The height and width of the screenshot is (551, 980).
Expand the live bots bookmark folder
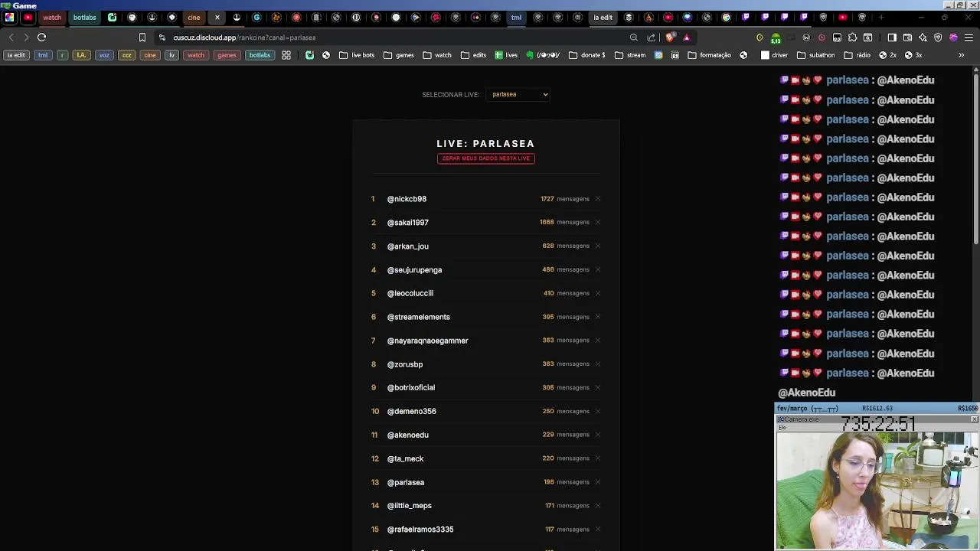click(x=357, y=55)
